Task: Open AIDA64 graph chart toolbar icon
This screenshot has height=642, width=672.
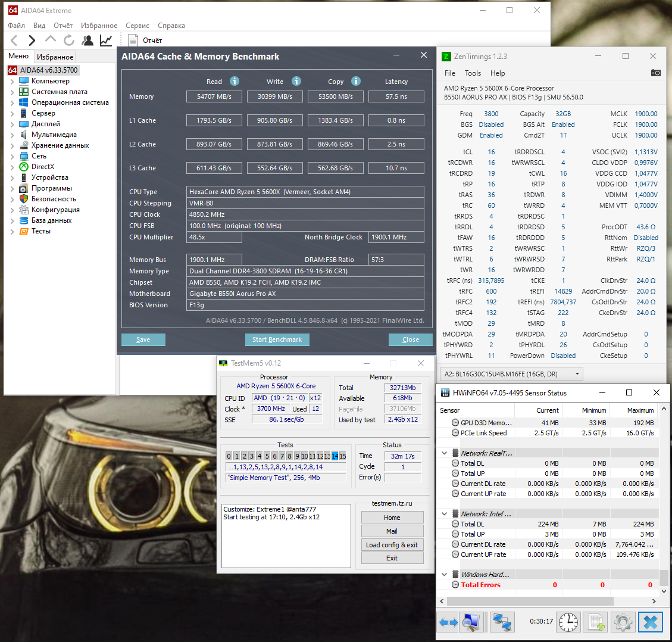Action: (x=106, y=40)
